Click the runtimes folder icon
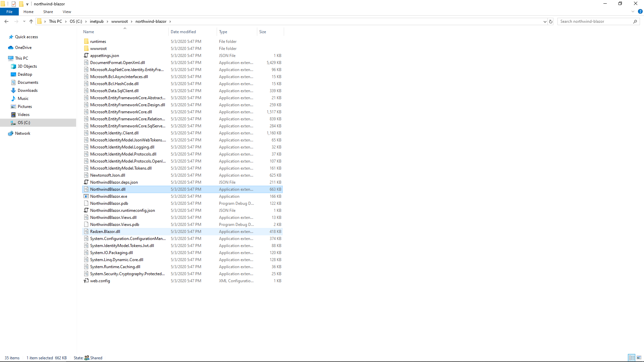The width and height of the screenshot is (644, 362). coord(86,41)
